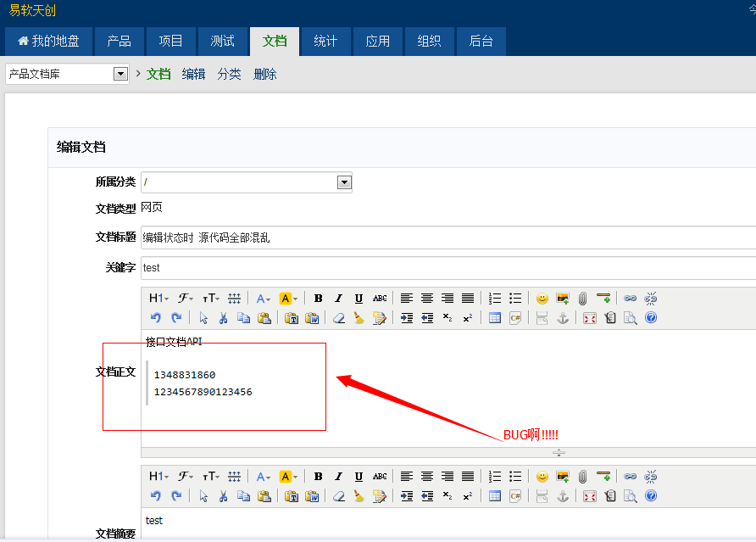Toggle underline in the 文档正文 editor toolbar
The image size is (756, 542).
tap(359, 299)
